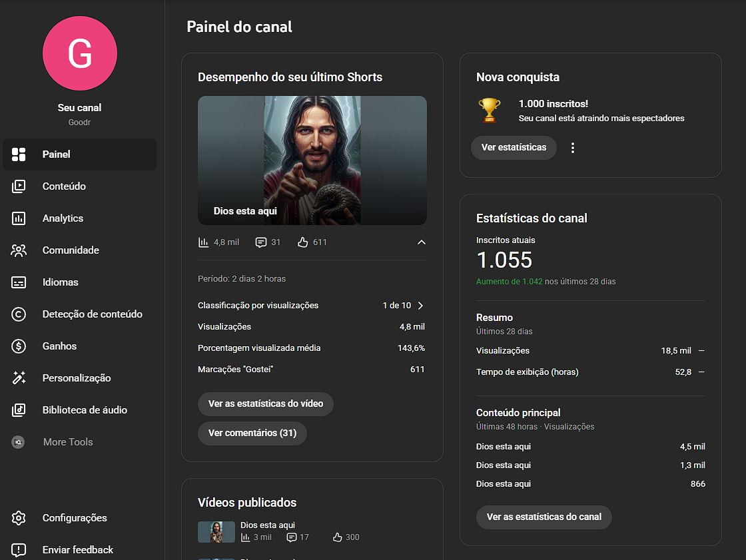Click the Personalização magic wand icon
The height and width of the screenshot is (560, 746).
tap(19, 378)
